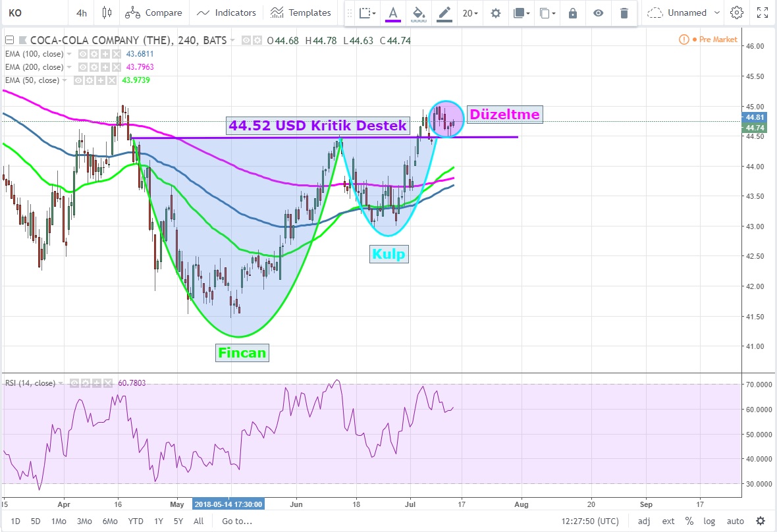
Task: Toggle adj dividend adjustment
Action: point(644,521)
